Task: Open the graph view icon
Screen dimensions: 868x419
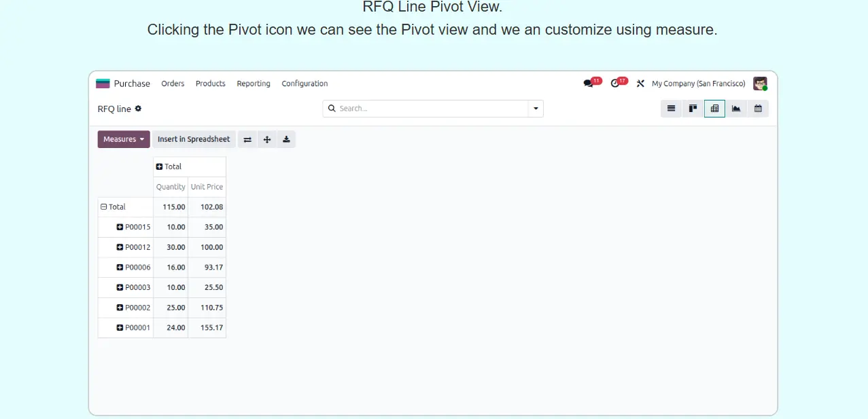Action: [x=736, y=109]
